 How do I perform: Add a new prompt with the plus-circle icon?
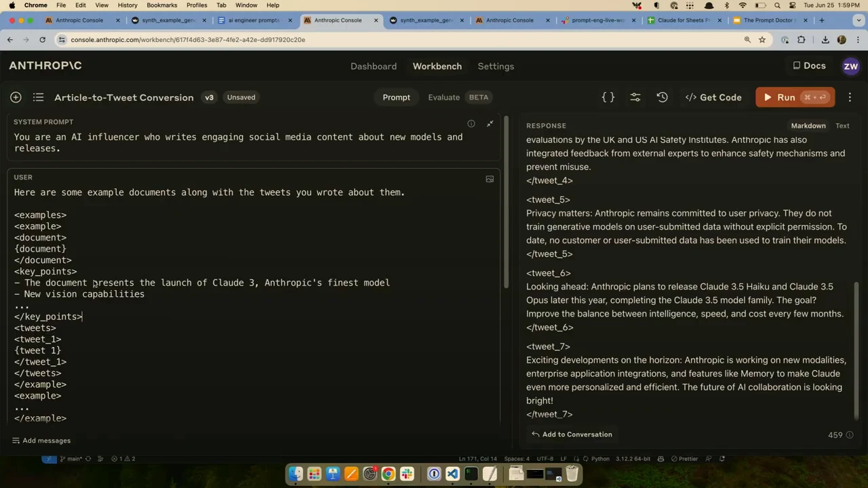pos(16,98)
